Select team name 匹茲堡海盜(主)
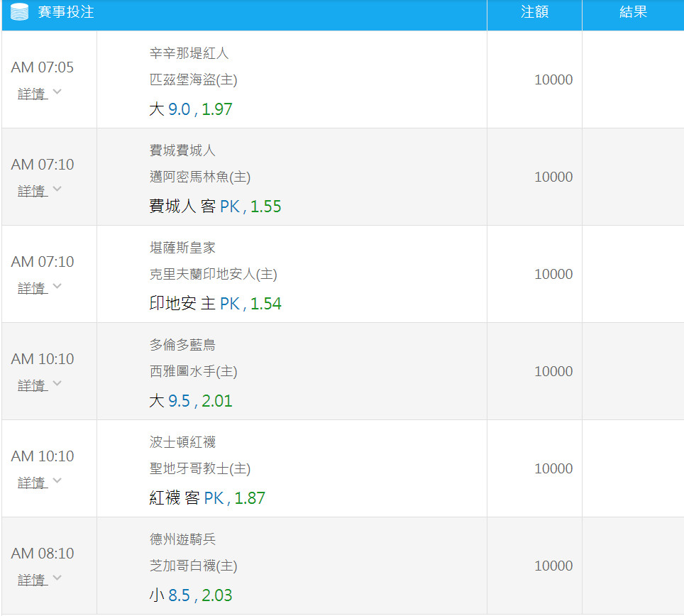The image size is (684, 616). click(x=193, y=79)
